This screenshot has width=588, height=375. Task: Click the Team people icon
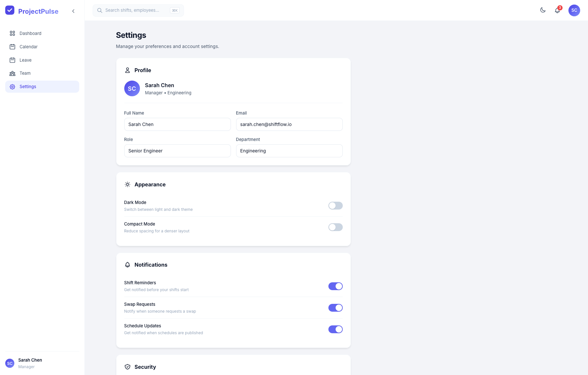click(12, 73)
